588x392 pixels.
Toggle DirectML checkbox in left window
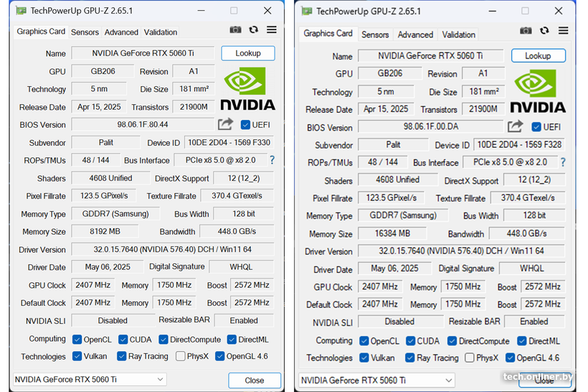(x=232, y=340)
